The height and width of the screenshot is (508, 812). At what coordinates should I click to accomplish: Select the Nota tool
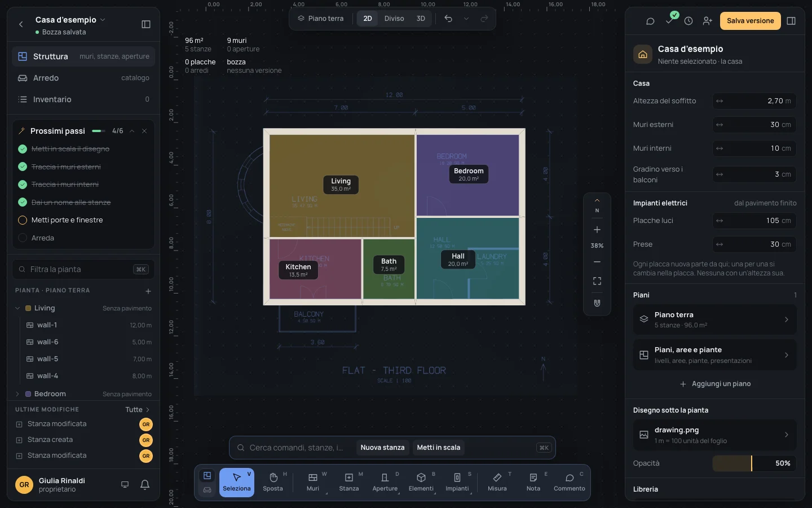pyautogui.click(x=533, y=483)
